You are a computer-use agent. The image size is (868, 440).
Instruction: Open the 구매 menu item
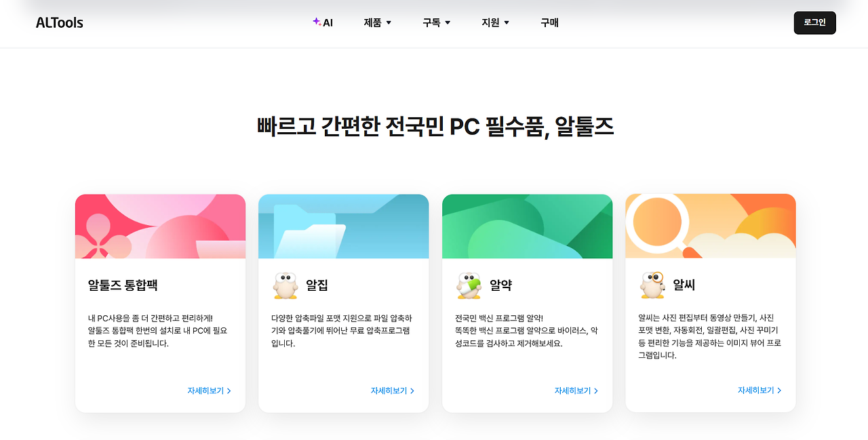coord(549,22)
